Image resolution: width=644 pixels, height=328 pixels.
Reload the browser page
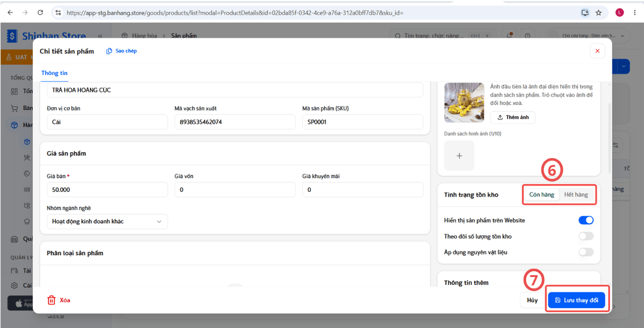(40, 13)
